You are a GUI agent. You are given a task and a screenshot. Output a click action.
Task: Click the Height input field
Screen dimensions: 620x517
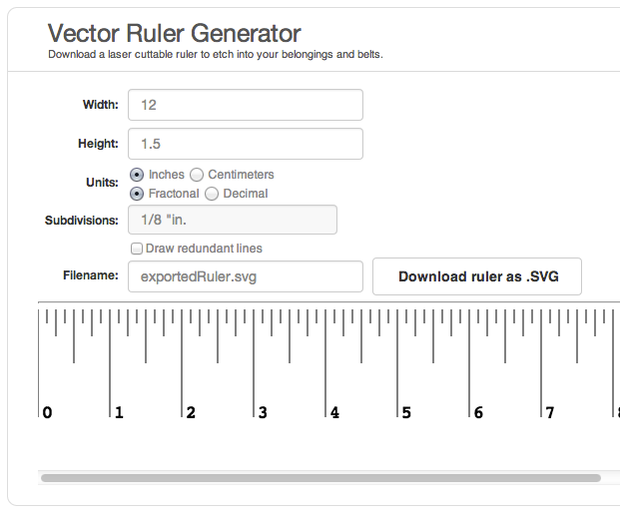pos(245,143)
